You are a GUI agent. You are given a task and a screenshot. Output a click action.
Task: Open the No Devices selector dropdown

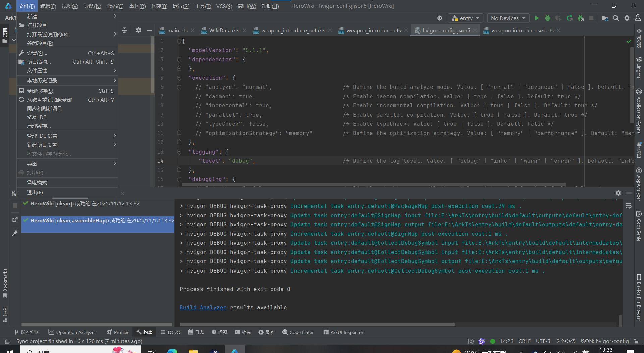[508, 18]
